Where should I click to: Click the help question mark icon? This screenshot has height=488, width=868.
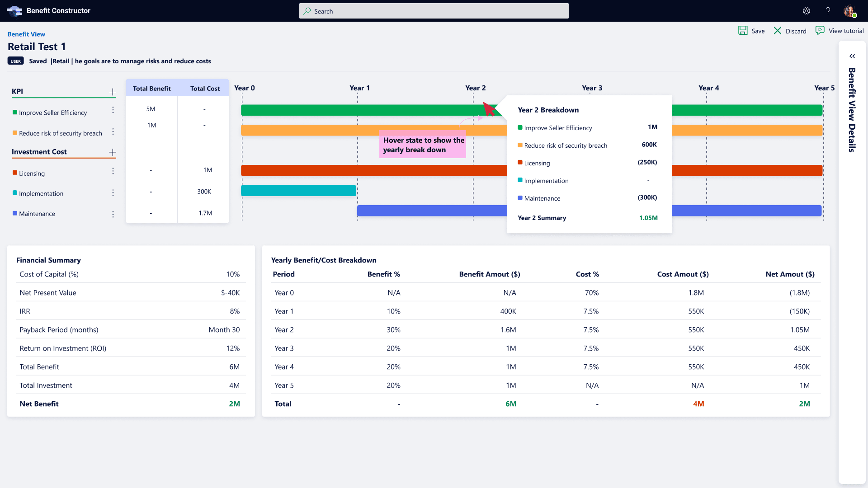828,11
